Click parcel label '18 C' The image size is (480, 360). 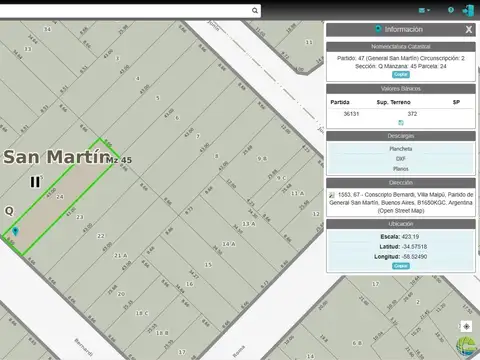pos(142,313)
